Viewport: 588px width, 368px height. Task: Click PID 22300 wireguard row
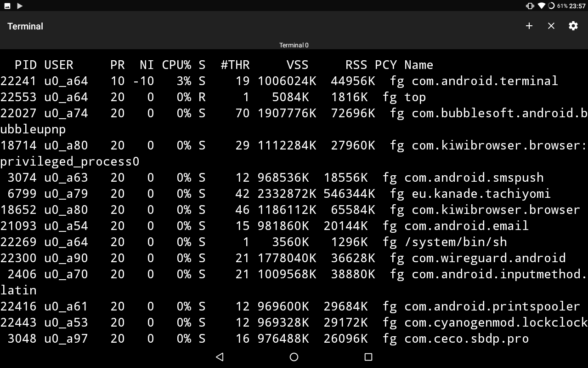pyautogui.click(x=18, y=258)
